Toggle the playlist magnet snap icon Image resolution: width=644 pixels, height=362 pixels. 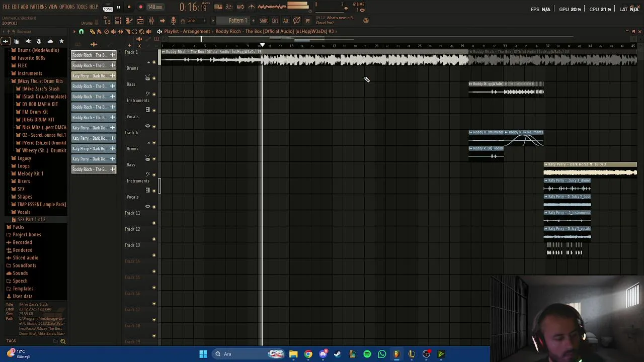[x=81, y=31]
